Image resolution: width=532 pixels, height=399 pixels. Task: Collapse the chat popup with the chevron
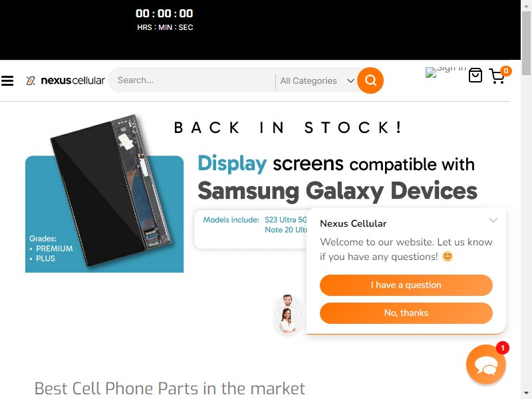493,220
